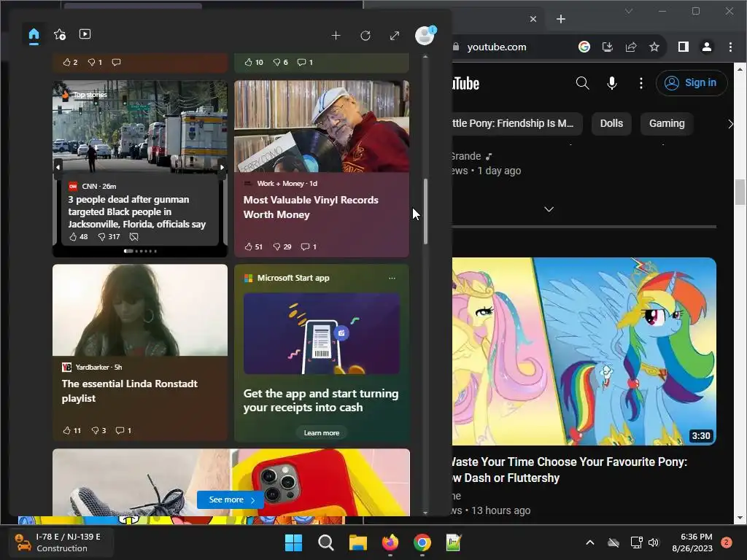Click the CNN story comments-disabled icon
Screen dimensions: 747x560
[134, 237]
